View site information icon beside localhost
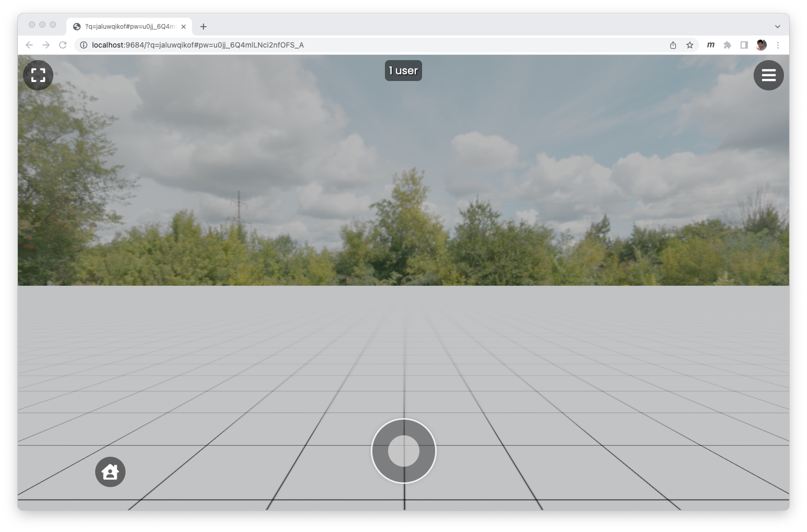807x532 pixels. (84, 45)
